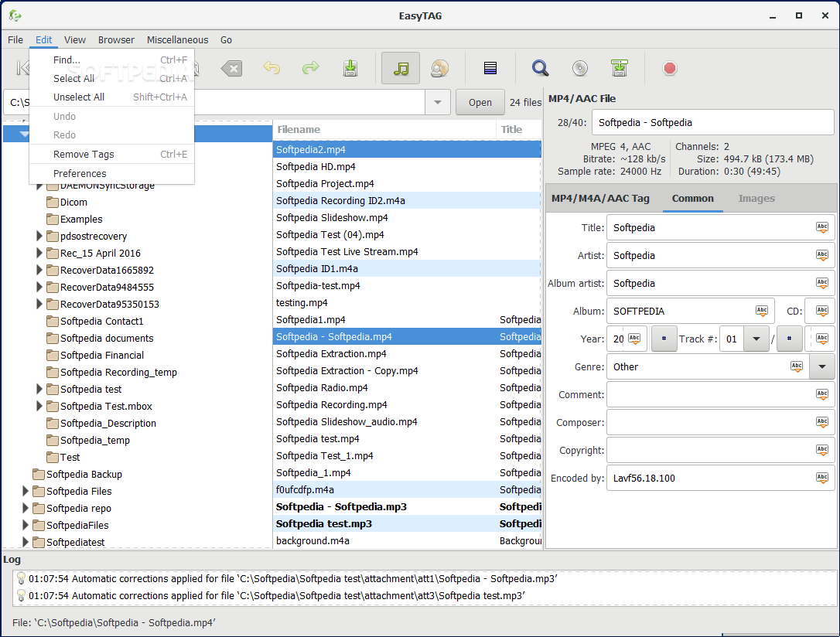The image size is (840, 637).
Task: Click the Abc icon in Year field
Action: pos(634,339)
